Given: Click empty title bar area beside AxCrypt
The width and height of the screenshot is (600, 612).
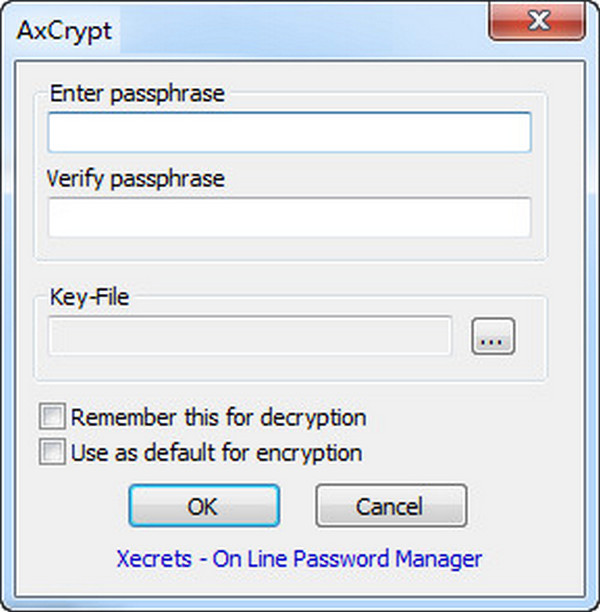Looking at the screenshot, I should click(x=300, y=27).
